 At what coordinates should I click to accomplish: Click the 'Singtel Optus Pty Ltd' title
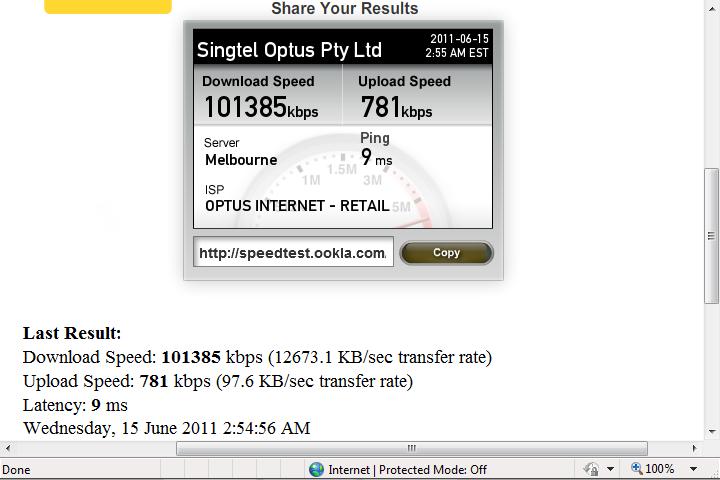click(289, 50)
